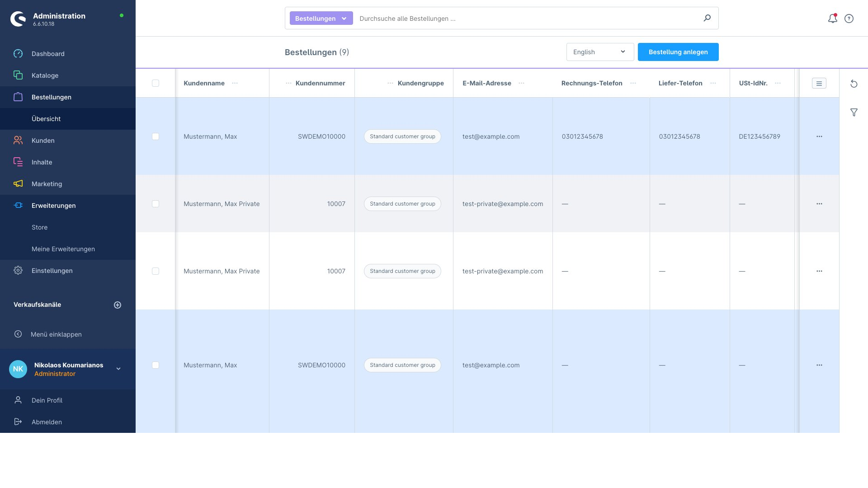Click the Einstellungen gear icon
Screen dimensions: 868x488
(18, 271)
